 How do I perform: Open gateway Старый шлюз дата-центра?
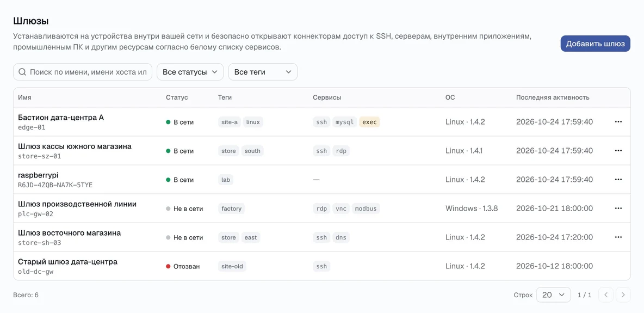[x=68, y=262]
